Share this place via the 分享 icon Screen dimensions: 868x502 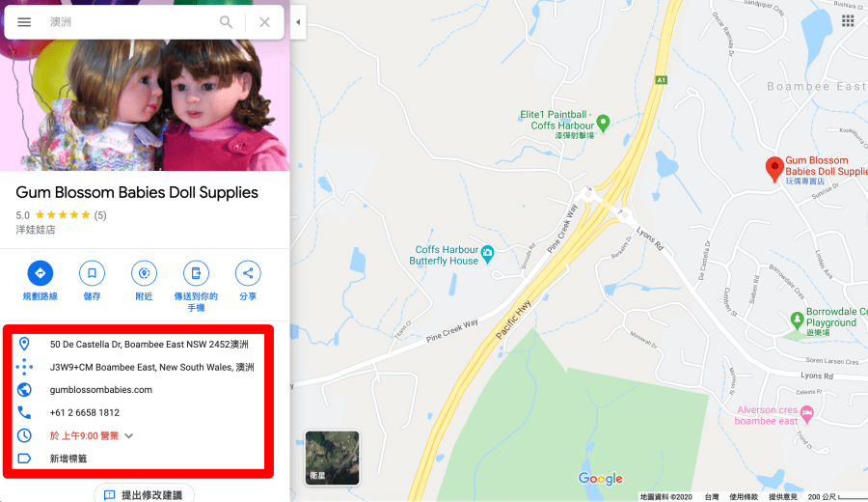[248, 273]
